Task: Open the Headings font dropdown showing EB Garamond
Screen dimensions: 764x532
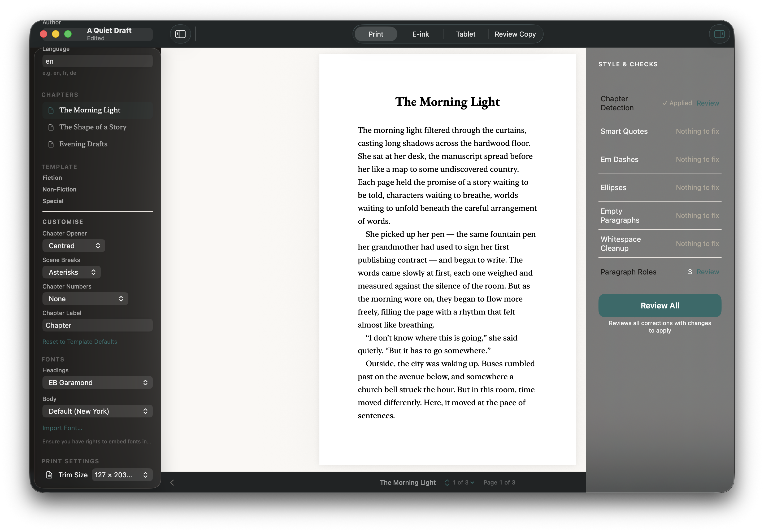Action: click(x=97, y=382)
